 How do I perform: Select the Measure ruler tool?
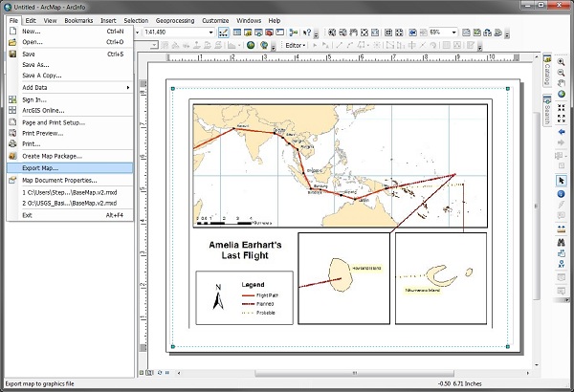tap(562, 229)
